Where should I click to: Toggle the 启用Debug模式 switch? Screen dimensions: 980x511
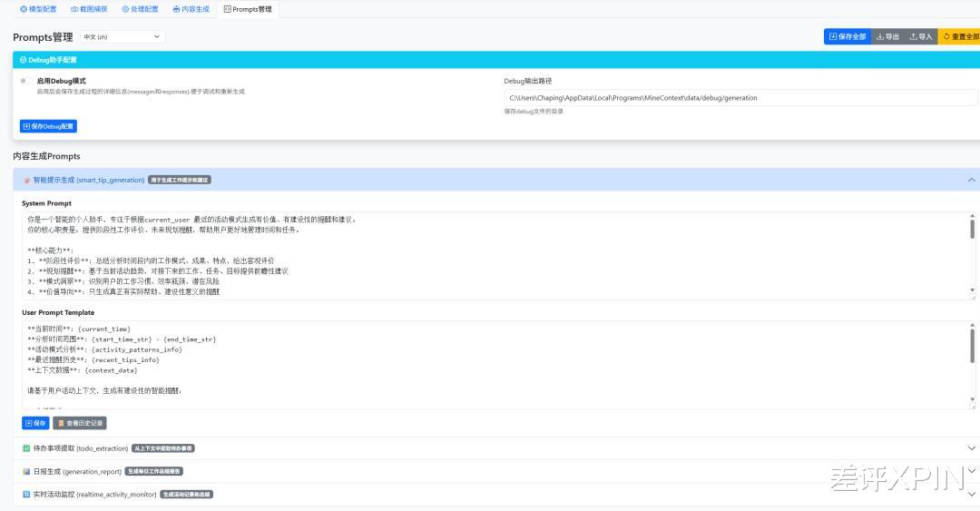26,81
